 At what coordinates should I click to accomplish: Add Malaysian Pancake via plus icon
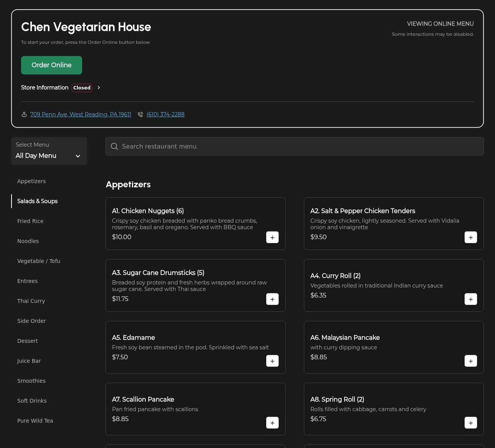[x=470, y=361]
